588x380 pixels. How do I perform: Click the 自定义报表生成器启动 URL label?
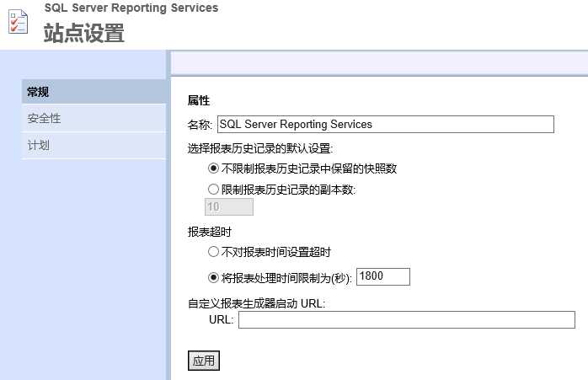pyautogui.click(x=256, y=303)
